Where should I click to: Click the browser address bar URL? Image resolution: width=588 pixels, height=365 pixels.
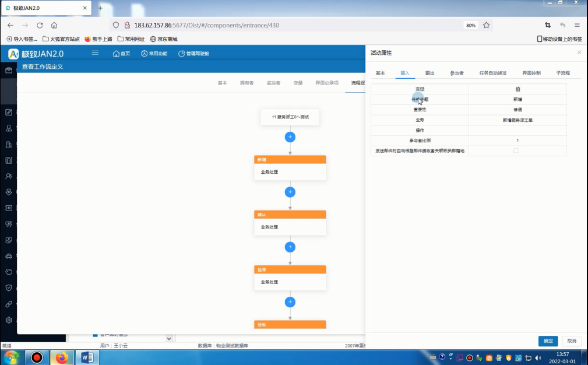pyautogui.click(x=207, y=25)
